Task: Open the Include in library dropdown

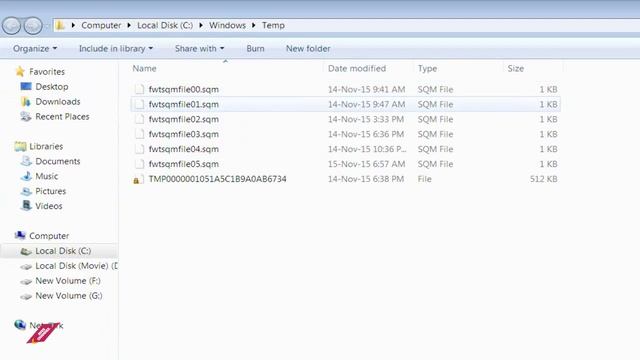Action: click(116, 49)
